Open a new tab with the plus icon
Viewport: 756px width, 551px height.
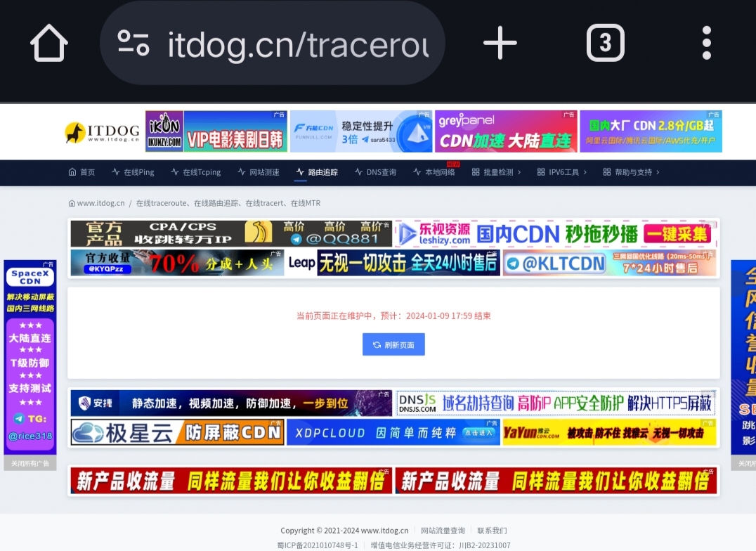[500, 42]
